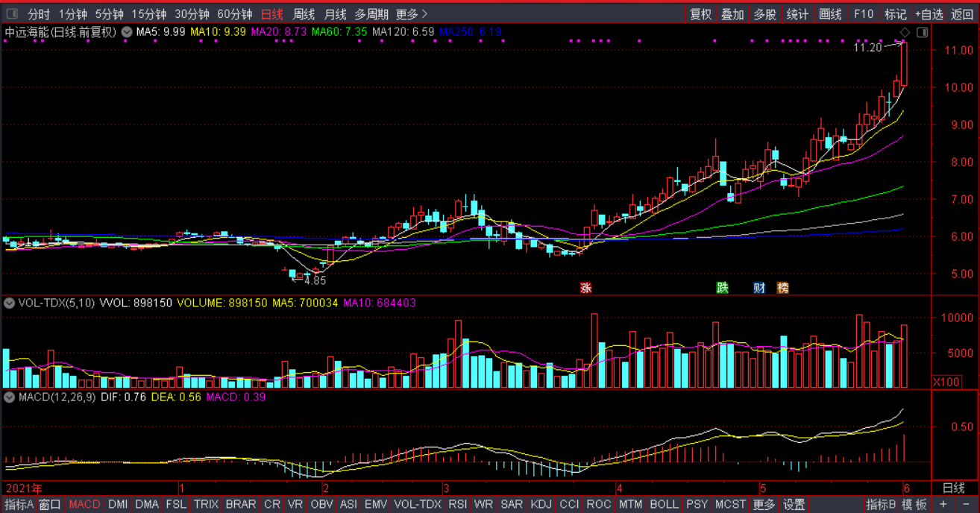Screen dimensions: 980x513
Task: Click the minus zoom-out button
Action: click(966, 505)
